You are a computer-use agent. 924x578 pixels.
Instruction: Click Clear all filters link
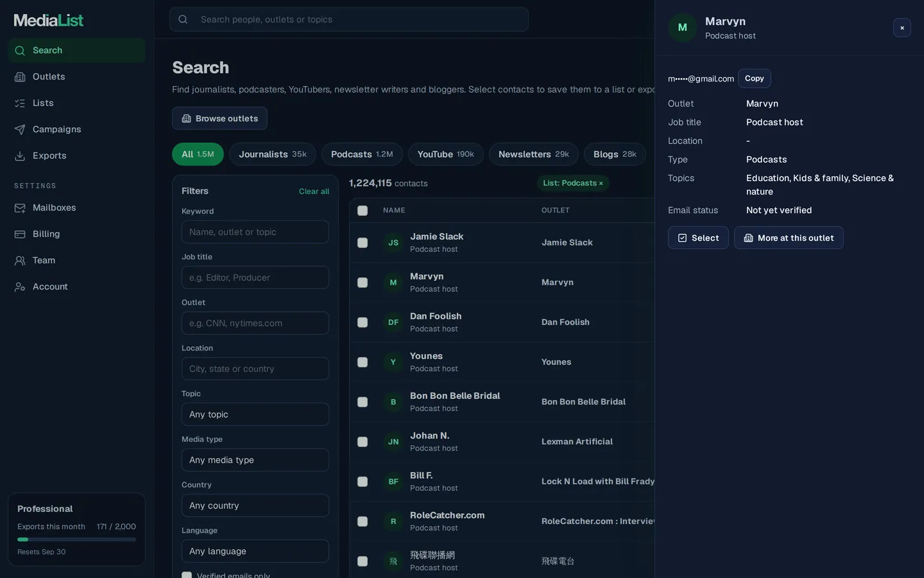[x=314, y=191]
